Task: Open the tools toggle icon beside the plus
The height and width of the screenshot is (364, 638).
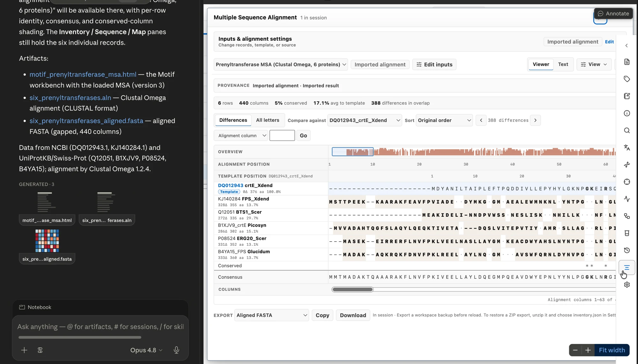Action: pos(40,350)
